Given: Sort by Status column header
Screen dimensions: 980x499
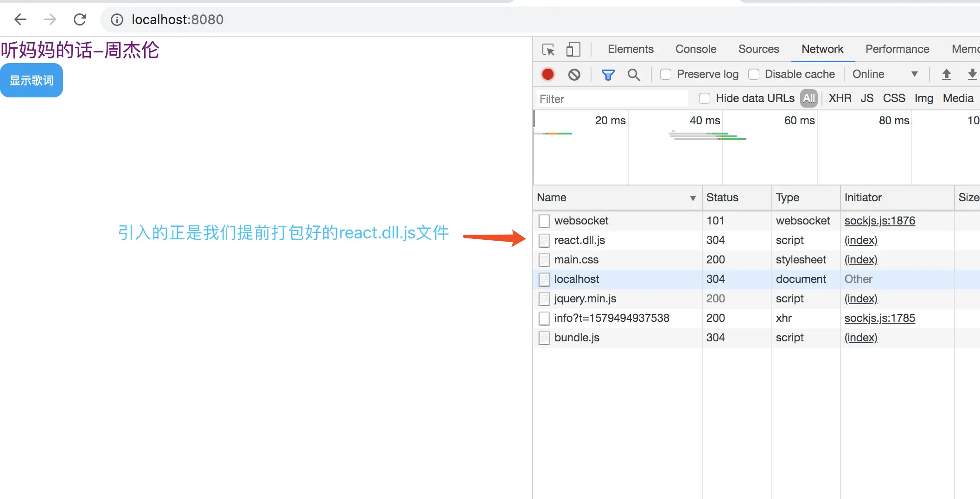Looking at the screenshot, I should 737,198.
